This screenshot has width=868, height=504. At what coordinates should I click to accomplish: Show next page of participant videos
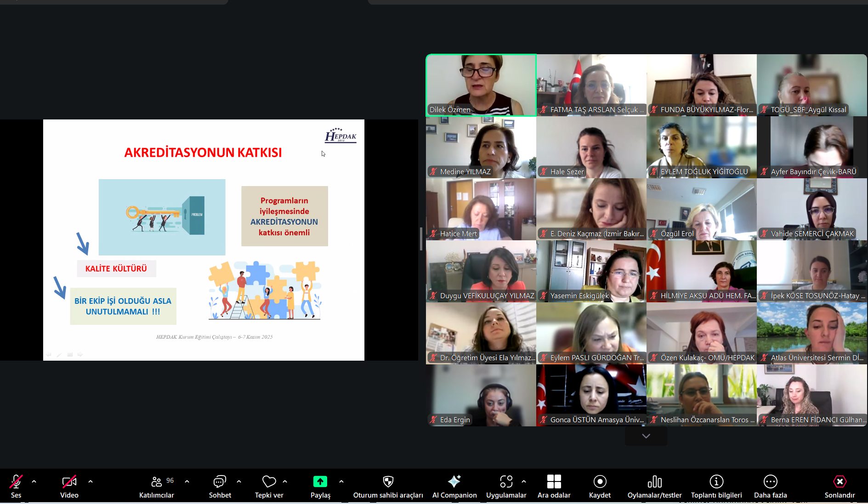(x=646, y=436)
